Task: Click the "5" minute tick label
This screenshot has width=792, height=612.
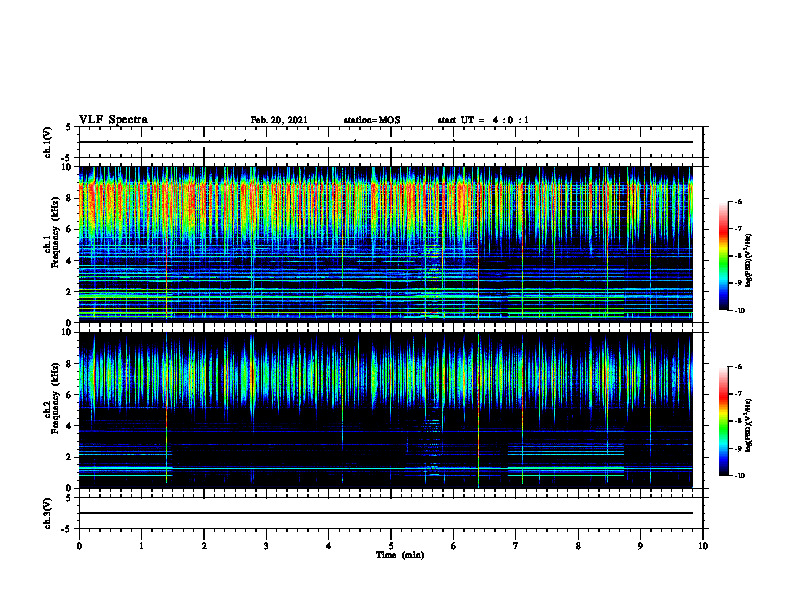Action: tap(391, 546)
